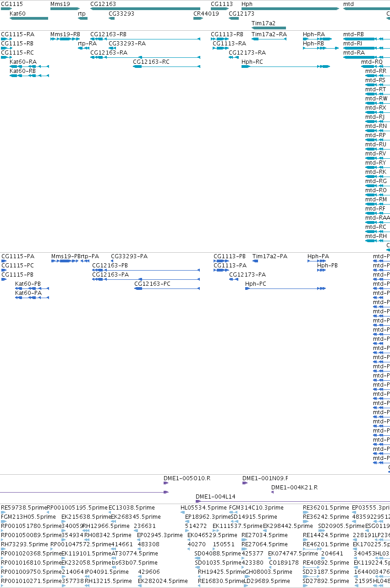Click the CR44019 gene label
This screenshot has width=390, height=588.
tap(206, 14)
